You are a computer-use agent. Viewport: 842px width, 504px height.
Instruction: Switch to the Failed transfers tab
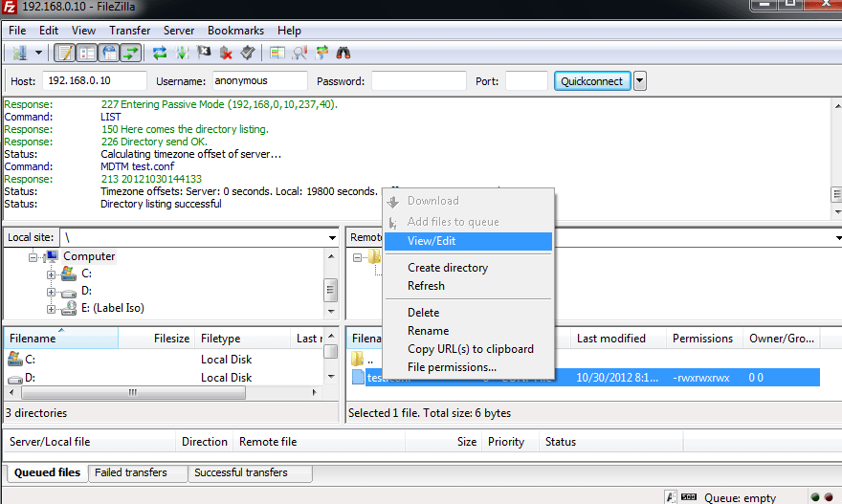pos(138,472)
